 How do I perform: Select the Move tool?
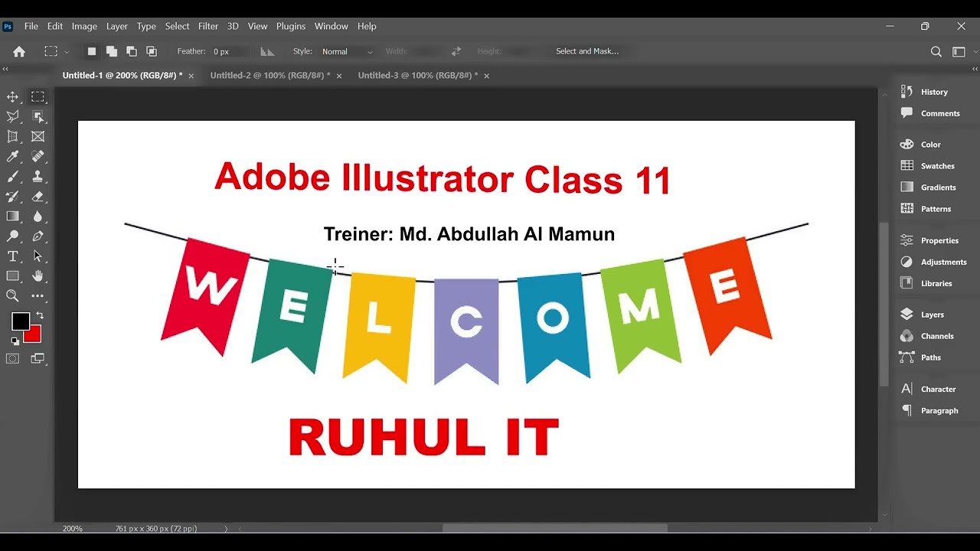pos(13,97)
